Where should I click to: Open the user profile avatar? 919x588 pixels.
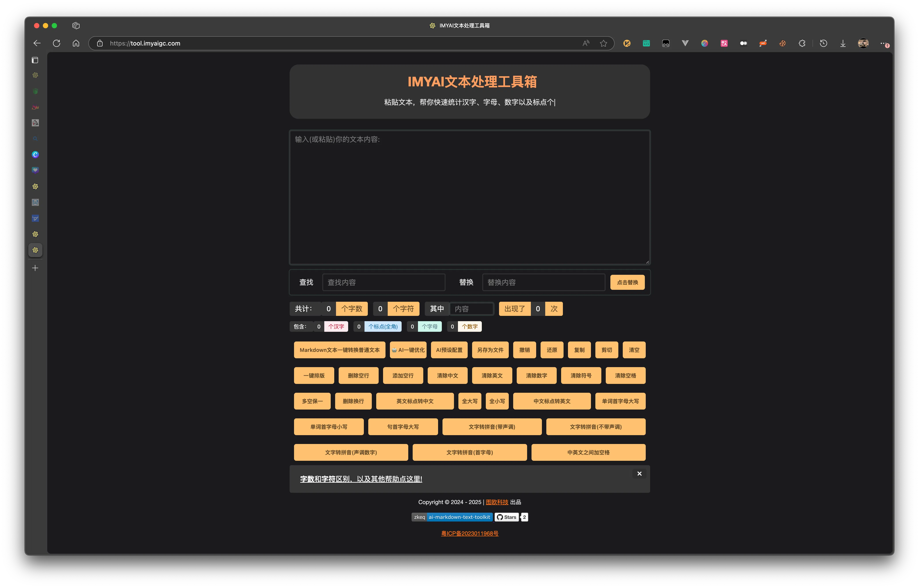pos(863,43)
